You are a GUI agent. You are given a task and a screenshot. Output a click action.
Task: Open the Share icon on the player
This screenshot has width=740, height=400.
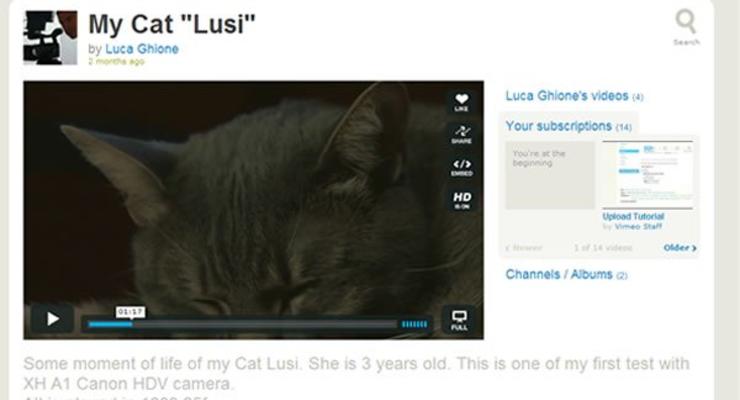tap(461, 134)
